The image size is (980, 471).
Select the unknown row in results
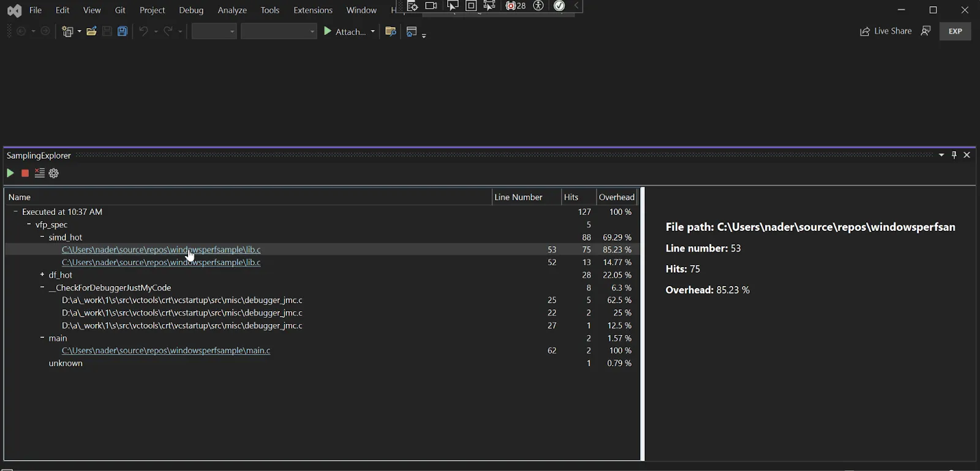pyautogui.click(x=66, y=363)
